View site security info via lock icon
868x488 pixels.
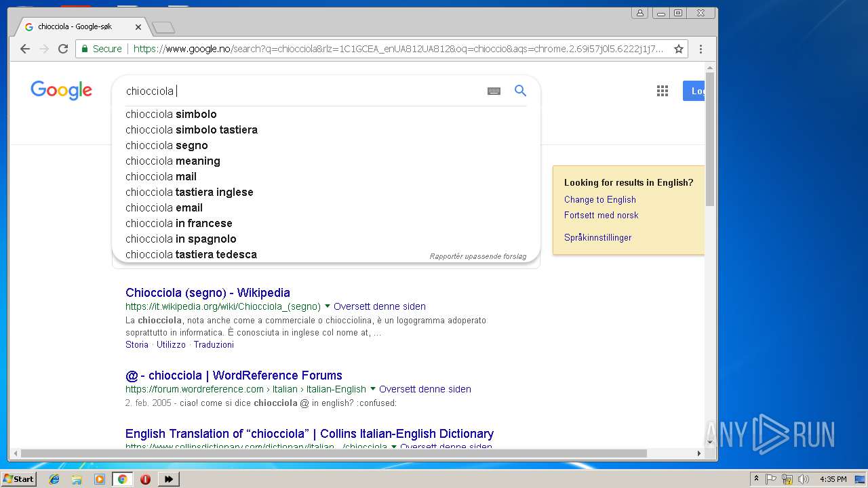tap(85, 49)
